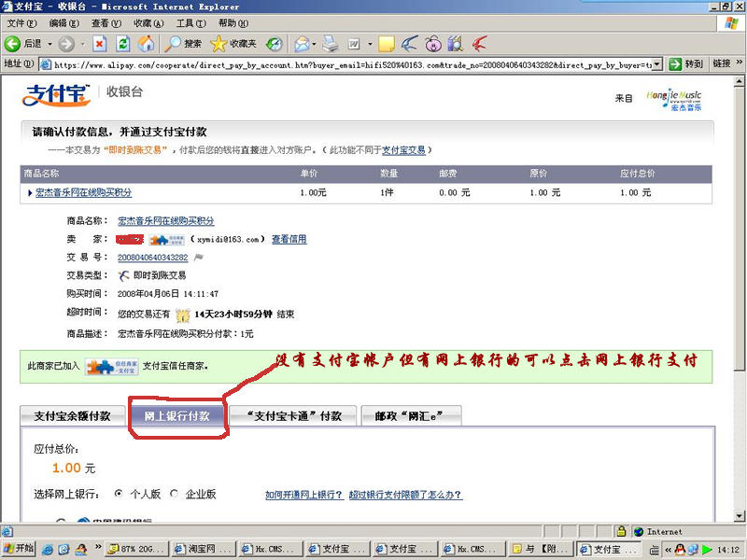This screenshot has width=747, height=560.
Task: Open the 帮助 (Help) menu
Action: tap(233, 23)
